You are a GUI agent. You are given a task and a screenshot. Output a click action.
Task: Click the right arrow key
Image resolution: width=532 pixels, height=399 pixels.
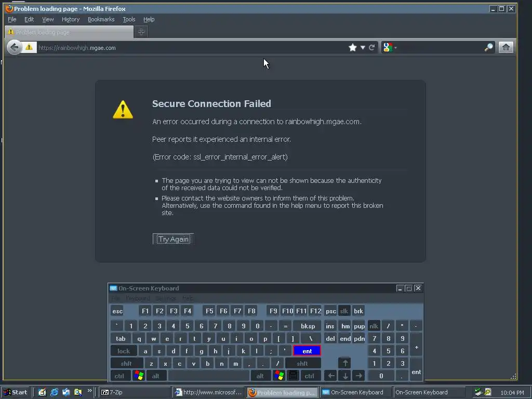358,376
